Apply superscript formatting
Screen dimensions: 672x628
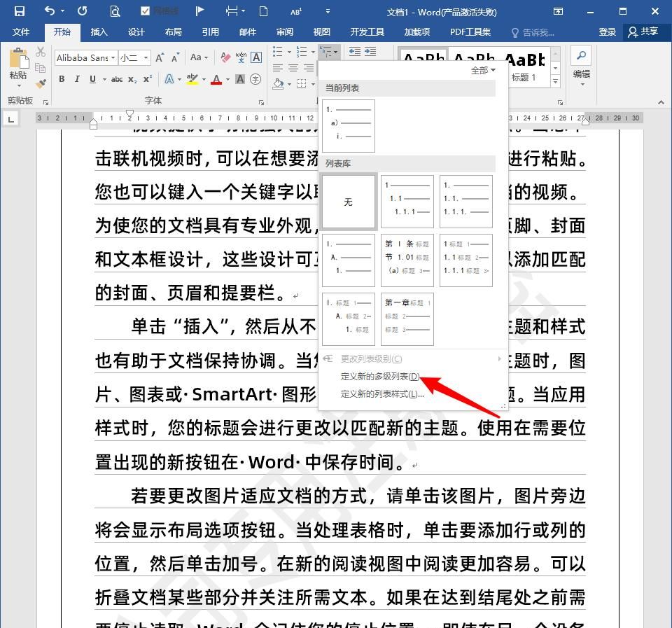148,79
